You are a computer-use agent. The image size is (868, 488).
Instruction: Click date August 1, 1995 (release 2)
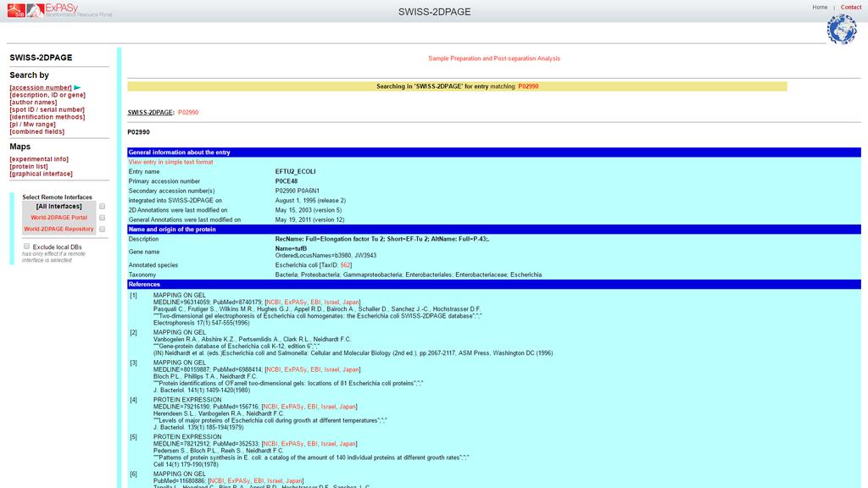pos(310,201)
